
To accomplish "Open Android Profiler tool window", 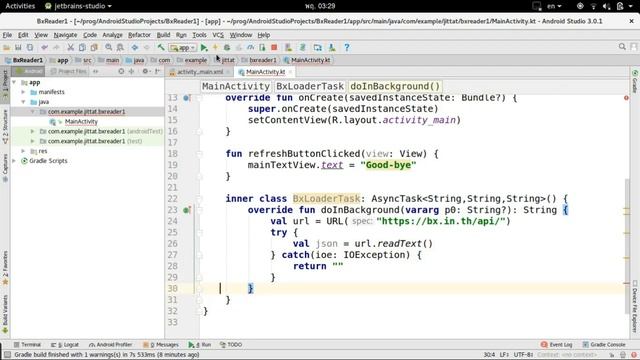I will point(110,345).
